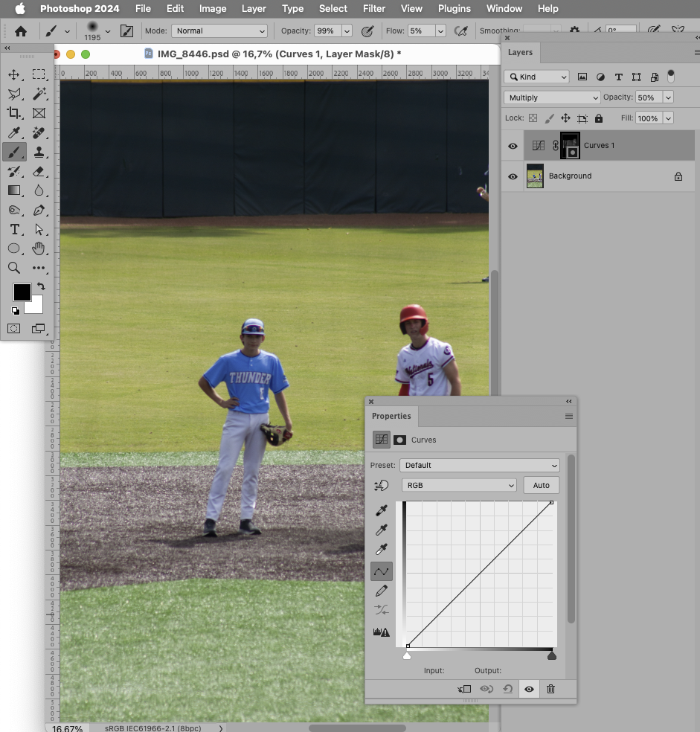Select the Horizontal Type tool
Image resolution: width=700 pixels, height=732 pixels.
tap(13, 230)
